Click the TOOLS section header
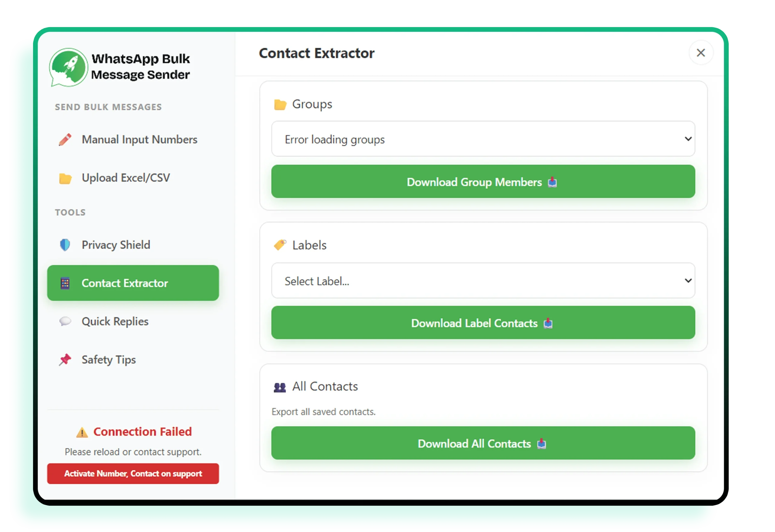 70,213
